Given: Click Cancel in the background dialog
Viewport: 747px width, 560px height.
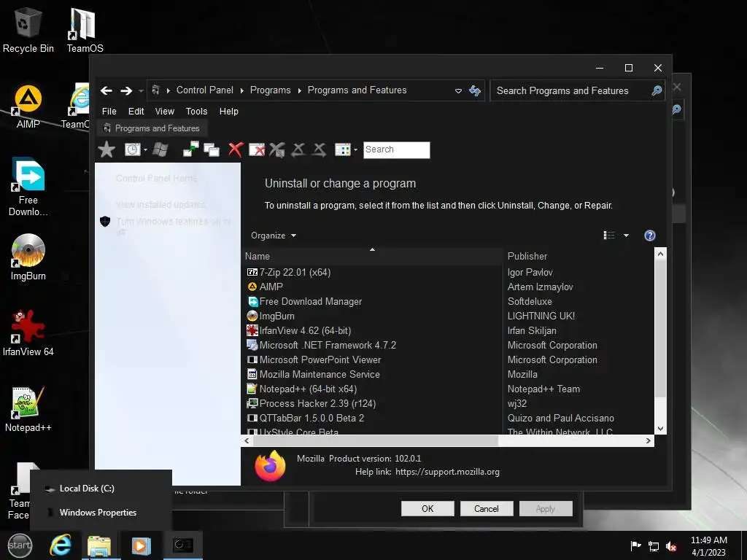Looking at the screenshot, I should [x=487, y=508].
